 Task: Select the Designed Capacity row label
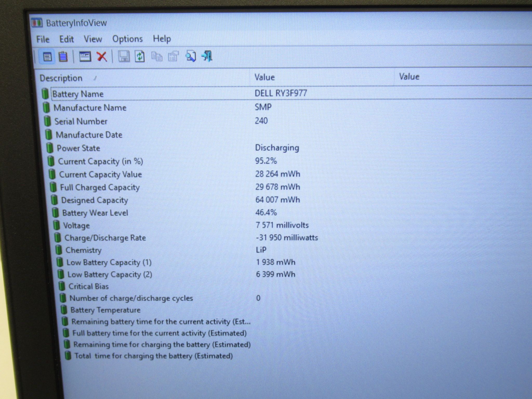pos(95,200)
